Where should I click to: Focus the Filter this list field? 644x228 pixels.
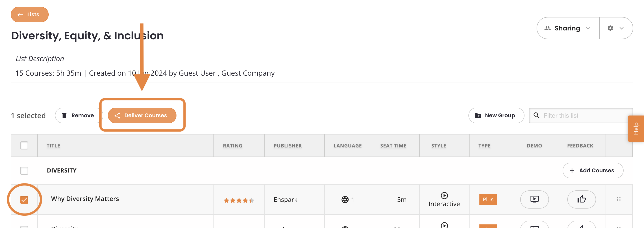pos(581,115)
